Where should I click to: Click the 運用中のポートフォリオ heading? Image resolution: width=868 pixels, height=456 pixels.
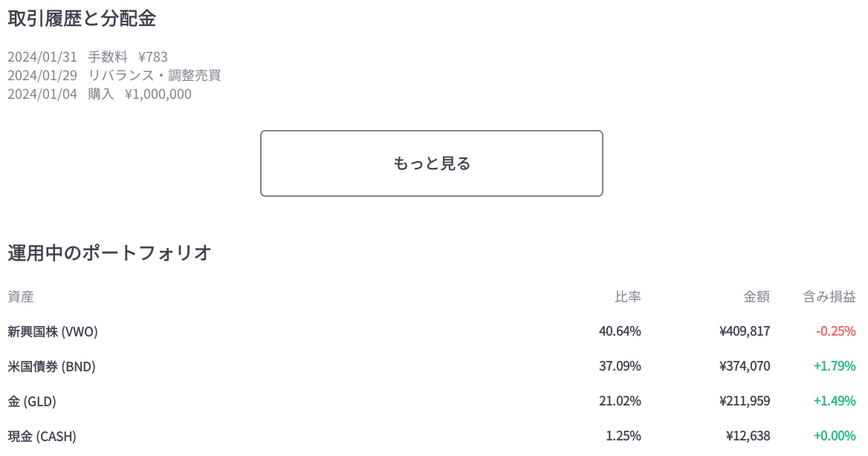[x=109, y=253]
